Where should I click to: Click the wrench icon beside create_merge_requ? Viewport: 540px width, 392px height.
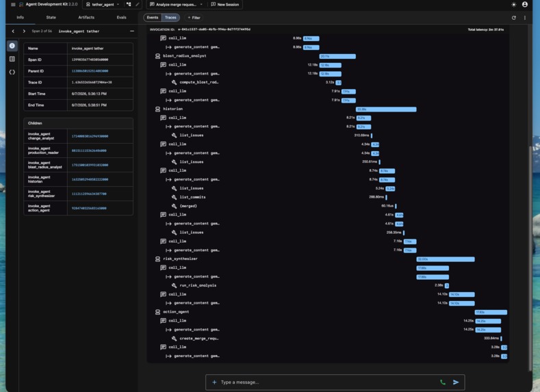point(175,339)
